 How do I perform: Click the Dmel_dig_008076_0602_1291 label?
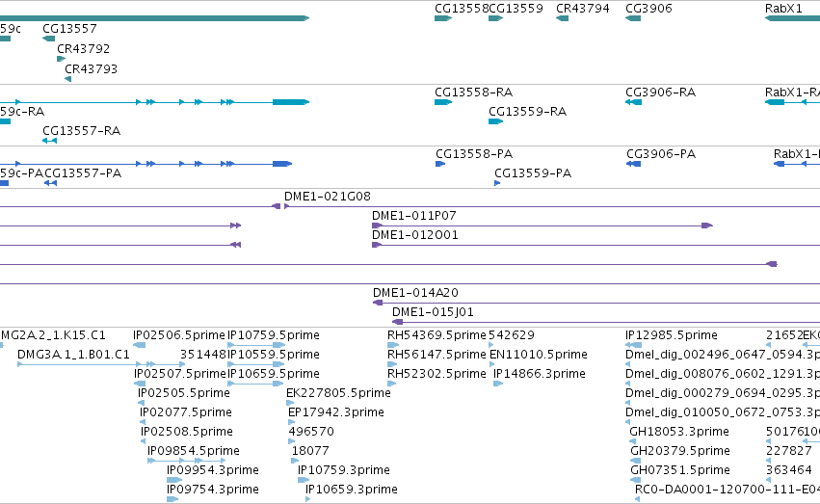(x=723, y=374)
